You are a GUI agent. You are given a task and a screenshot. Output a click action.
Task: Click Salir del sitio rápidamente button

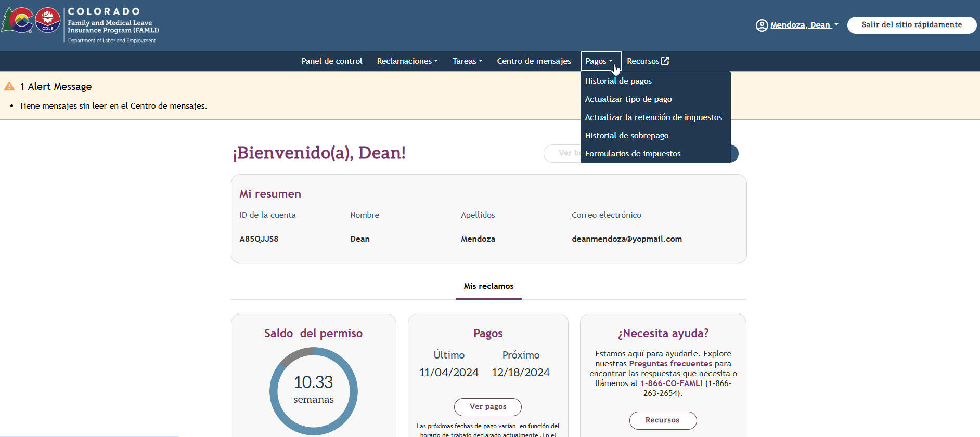[x=911, y=25]
